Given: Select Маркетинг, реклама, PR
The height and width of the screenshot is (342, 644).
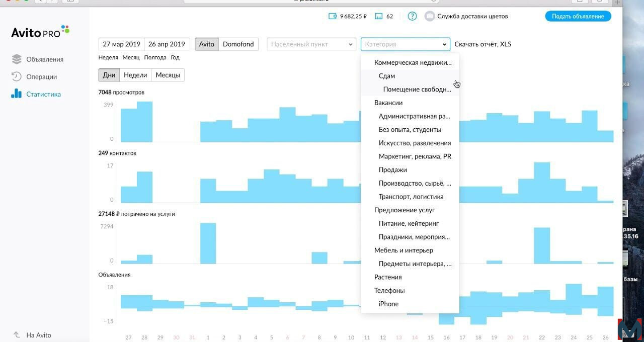Looking at the screenshot, I should pyautogui.click(x=410, y=156).
